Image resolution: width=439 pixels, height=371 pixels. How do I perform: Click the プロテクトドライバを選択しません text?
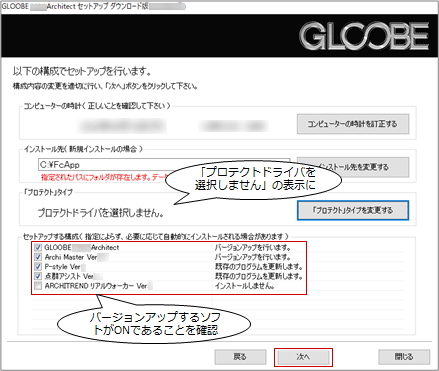point(100,213)
